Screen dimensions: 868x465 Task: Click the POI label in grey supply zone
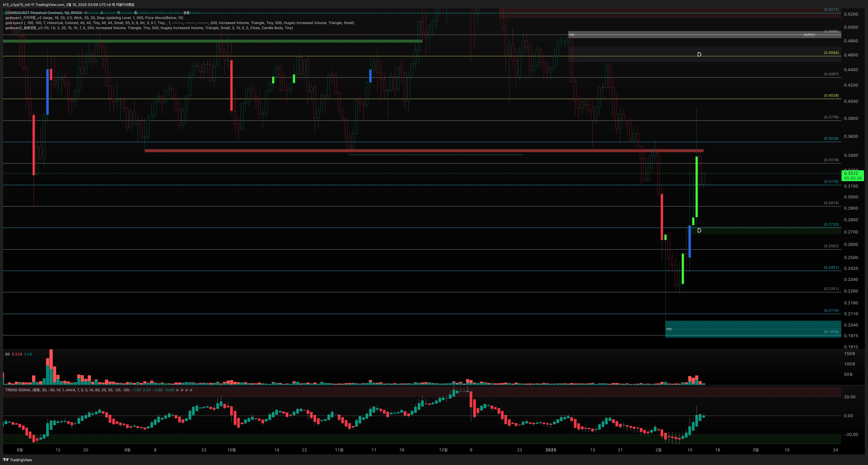[x=571, y=35]
